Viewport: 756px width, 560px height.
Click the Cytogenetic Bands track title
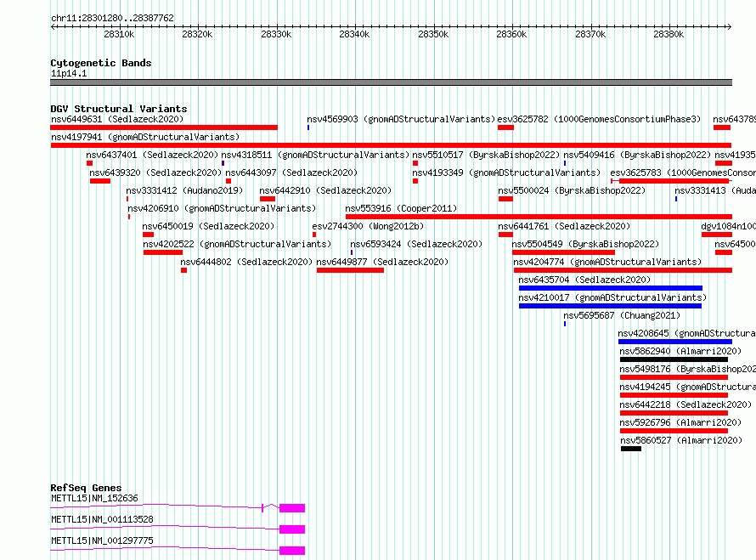[101, 63]
